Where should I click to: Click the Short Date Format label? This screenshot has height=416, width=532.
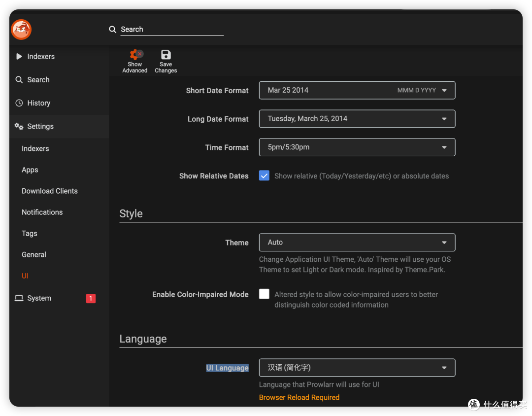[217, 91]
